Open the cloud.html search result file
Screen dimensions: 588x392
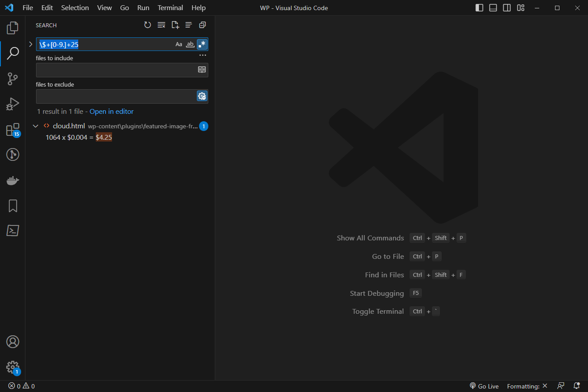[120, 126]
